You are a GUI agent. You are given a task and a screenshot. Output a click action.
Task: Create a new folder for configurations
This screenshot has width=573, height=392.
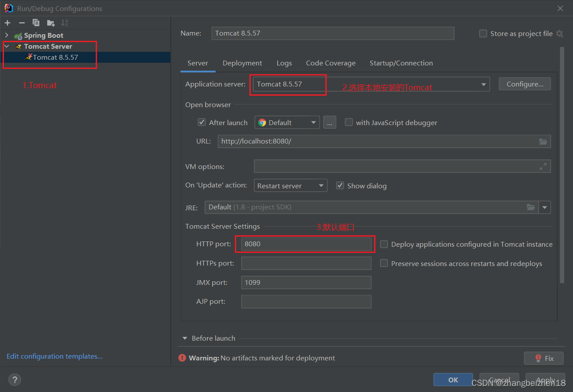pyautogui.click(x=50, y=22)
